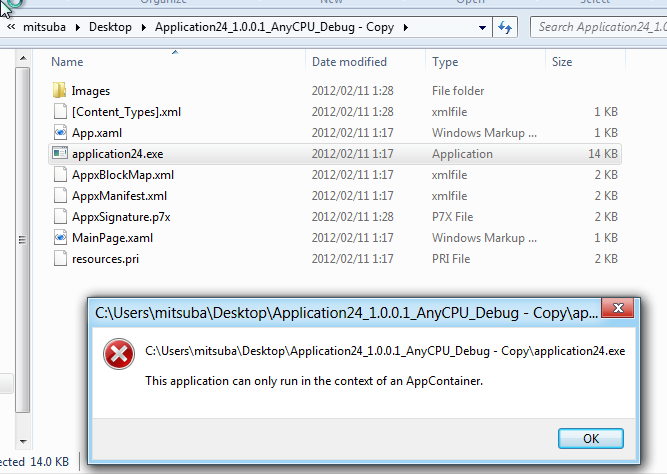The height and width of the screenshot is (474, 667).
Task: Select the AppxManifest.xml file name
Action: [x=120, y=196]
